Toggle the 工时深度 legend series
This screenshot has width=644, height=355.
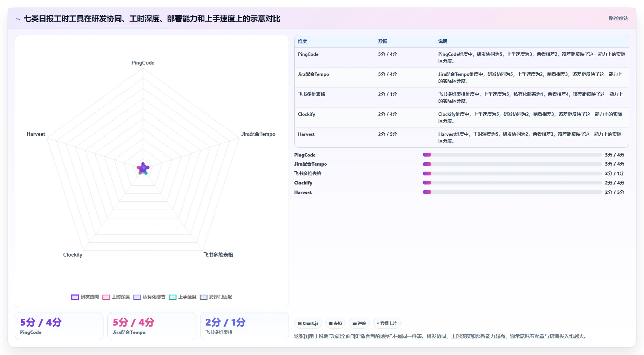(x=116, y=297)
